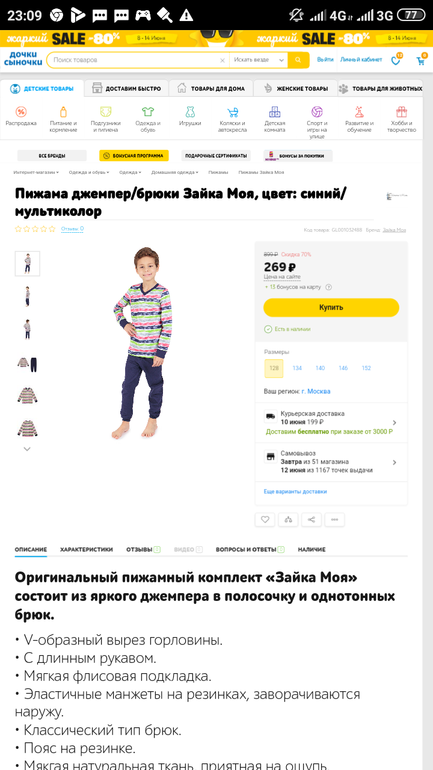This screenshot has width=433, height=770.
Task: Open the wishlist heart icon in header
Action: (x=395, y=60)
